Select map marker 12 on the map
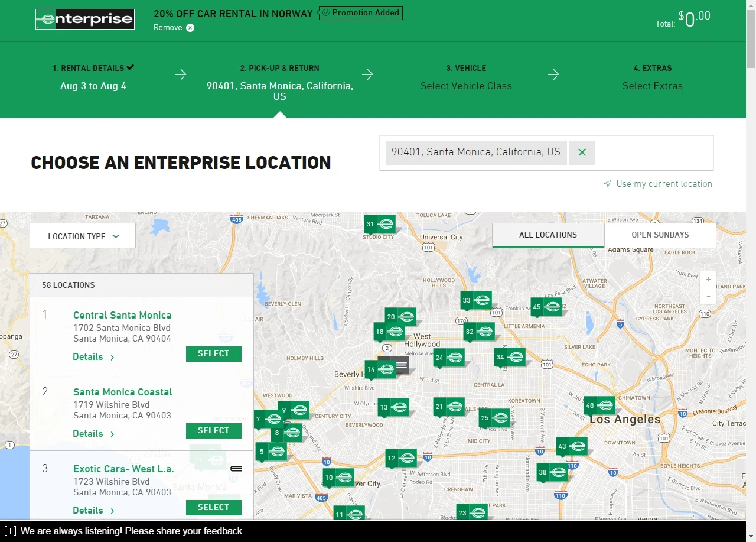This screenshot has width=756, height=542. pyautogui.click(x=401, y=458)
